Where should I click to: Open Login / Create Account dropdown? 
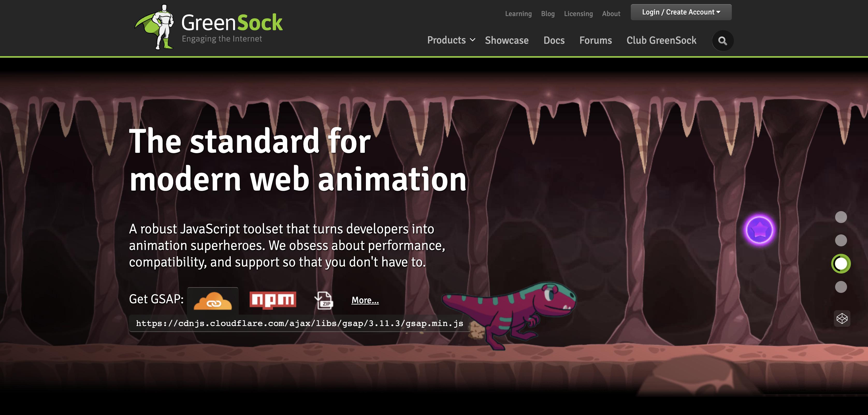(681, 12)
